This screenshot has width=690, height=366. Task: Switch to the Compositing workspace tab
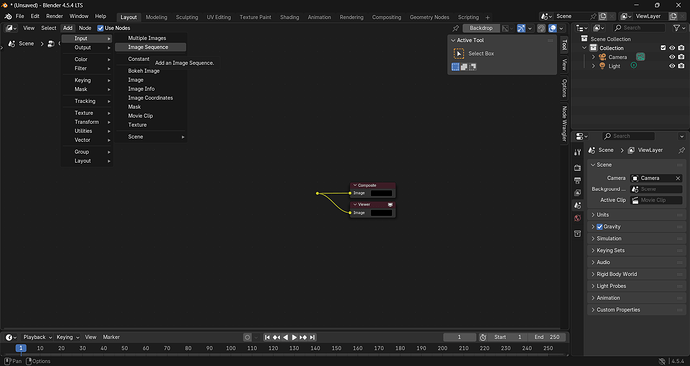coord(386,17)
